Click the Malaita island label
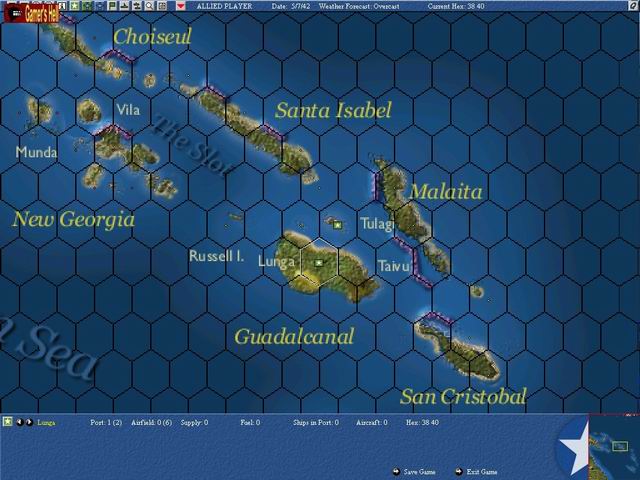The height and width of the screenshot is (480, 640). point(445,191)
